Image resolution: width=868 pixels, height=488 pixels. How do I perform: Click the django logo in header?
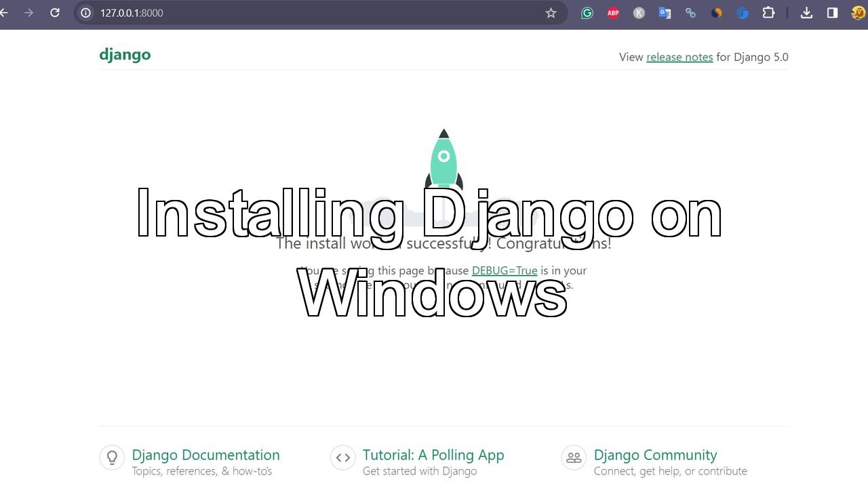[x=125, y=55]
